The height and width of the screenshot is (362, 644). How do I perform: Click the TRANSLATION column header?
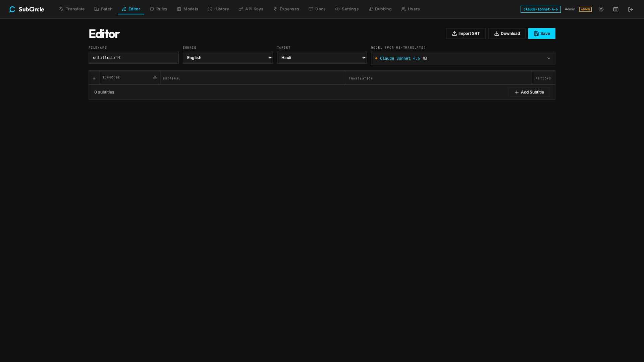(361, 78)
